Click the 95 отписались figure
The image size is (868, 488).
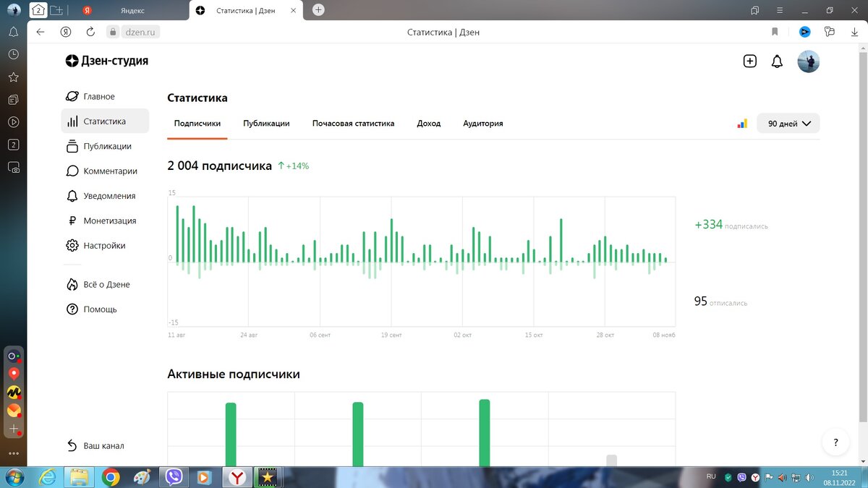[x=720, y=301]
